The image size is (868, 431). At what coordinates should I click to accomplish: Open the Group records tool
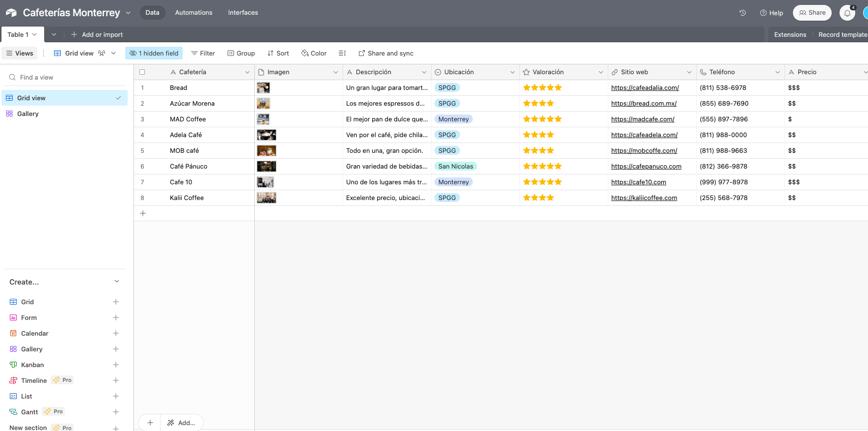tap(241, 53)
